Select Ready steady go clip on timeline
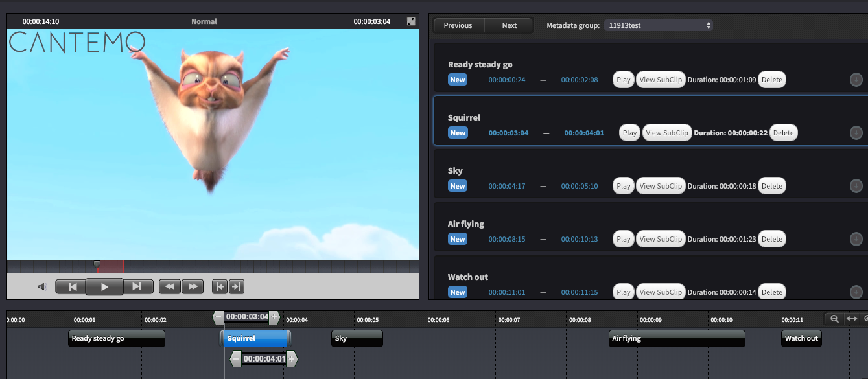 [117, 339]
